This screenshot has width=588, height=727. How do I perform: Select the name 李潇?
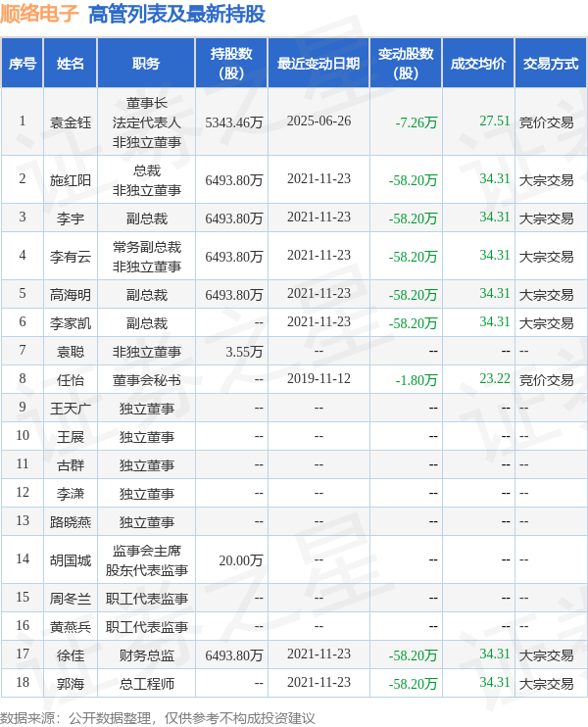click(x=71, y=494)
